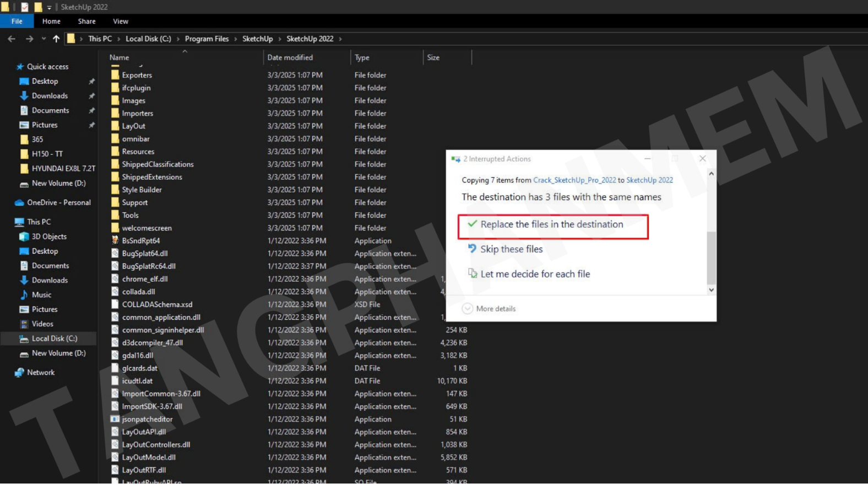
Task: Click the dialog scrollbar up arrow
Action: pyautogui.click(x=711, y=174)
